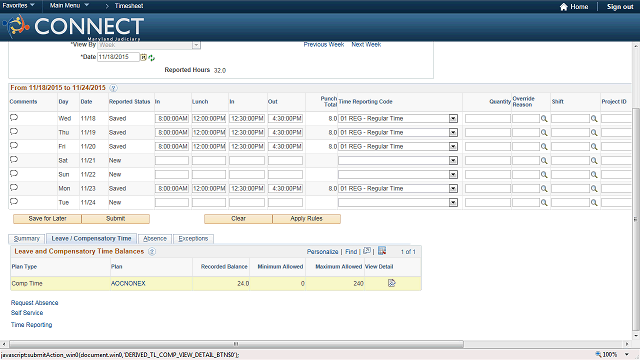Click the Quantity field for Thu 11/19
Viewport: 640px width, 360px height.
(488, 132)
